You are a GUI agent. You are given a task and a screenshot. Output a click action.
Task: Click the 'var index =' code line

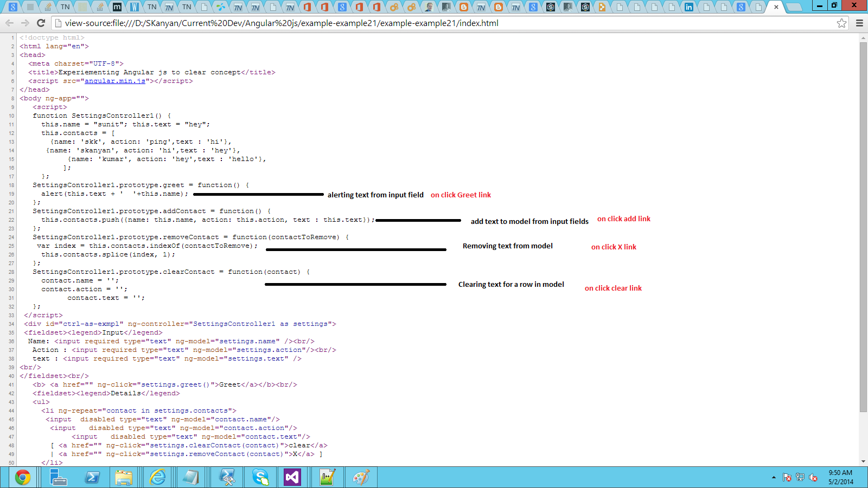[148, 246]
